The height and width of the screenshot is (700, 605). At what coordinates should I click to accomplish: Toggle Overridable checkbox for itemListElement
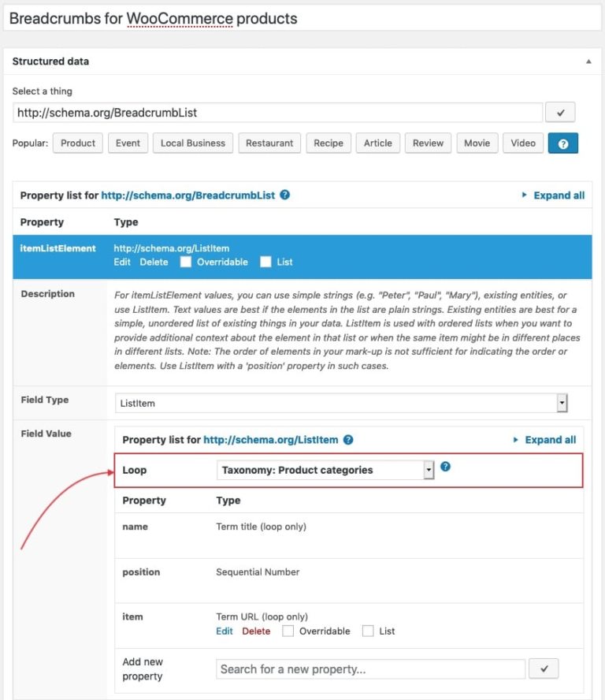pyautogui.click(x=186, y=262)
